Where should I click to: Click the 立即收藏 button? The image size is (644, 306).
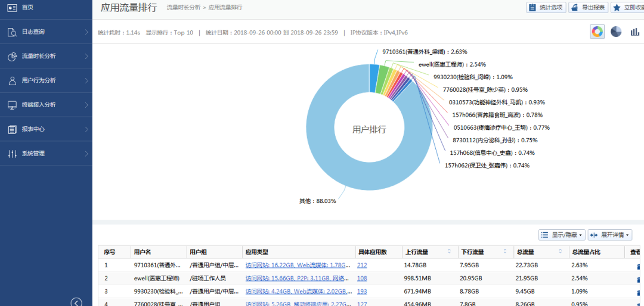[627, 7]
